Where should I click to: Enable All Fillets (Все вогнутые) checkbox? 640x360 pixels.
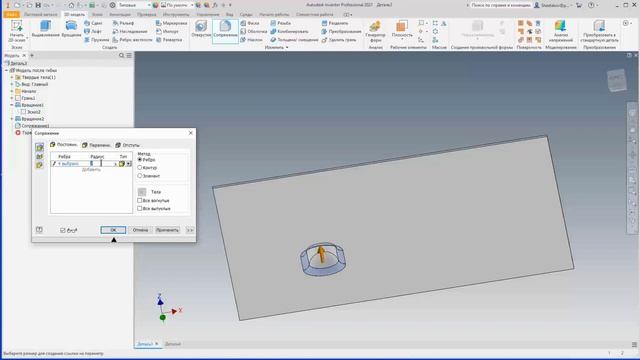[x=140, y=200]
